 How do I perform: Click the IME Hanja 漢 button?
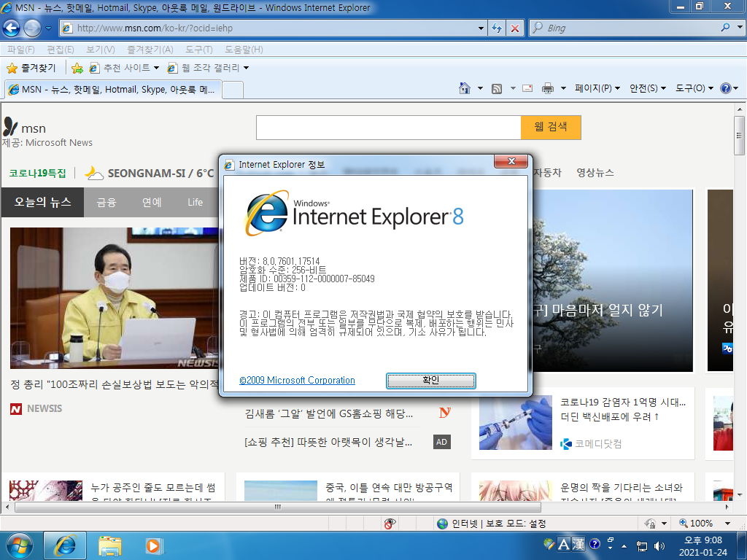pos(578,544)
